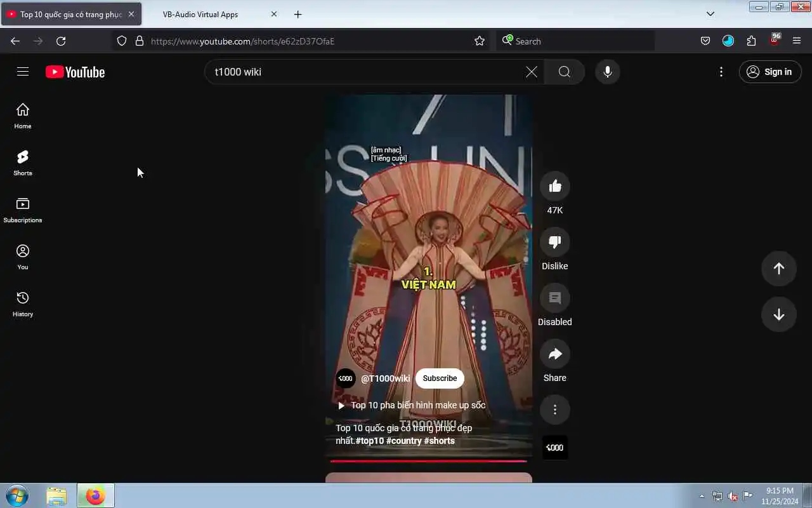Open a new browser tab
The image size is (812, 508).
coord(298,14)
